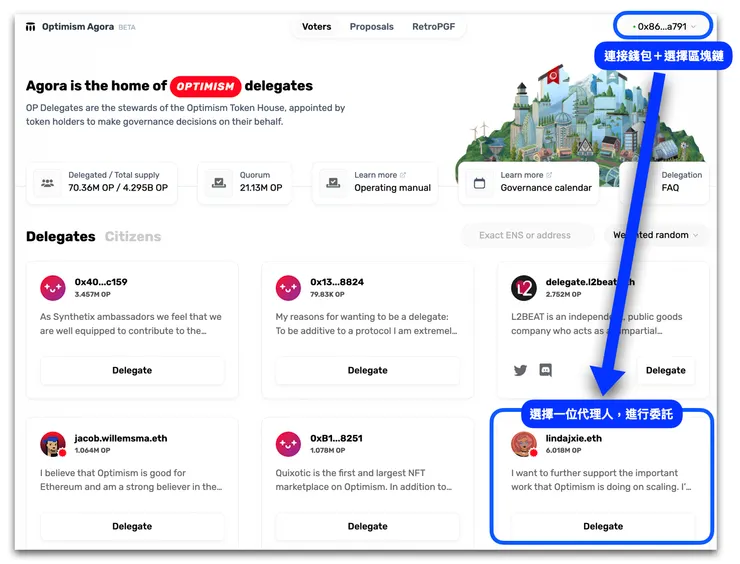Click the 70.36M OP / 4.295B OP value
The image size is (740, 564).
(118, 188)
